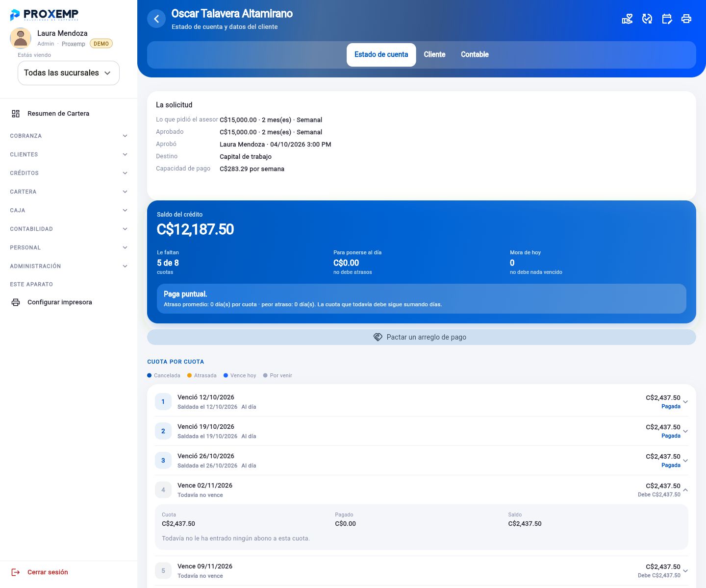
Task: Open Configurar impresora menu item
Action: coord(69,302)
